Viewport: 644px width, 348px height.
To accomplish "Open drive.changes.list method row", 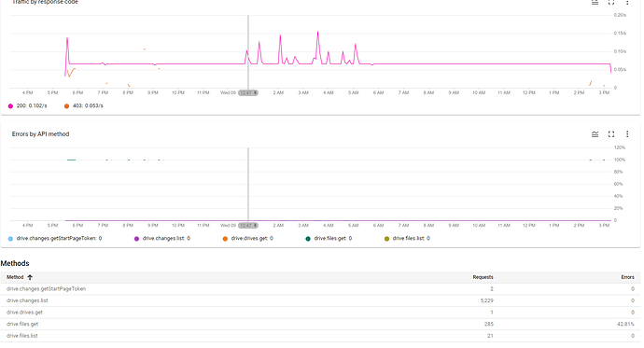I will click(320, 300).
